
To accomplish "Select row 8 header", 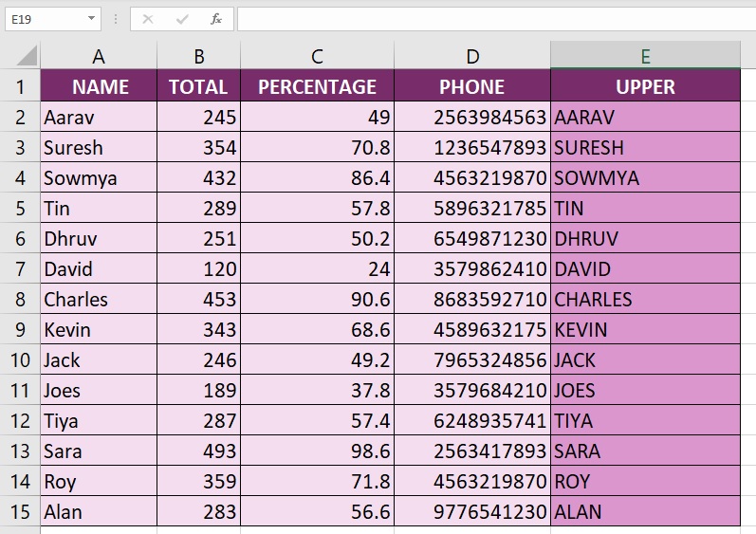I will pos(20,300).
